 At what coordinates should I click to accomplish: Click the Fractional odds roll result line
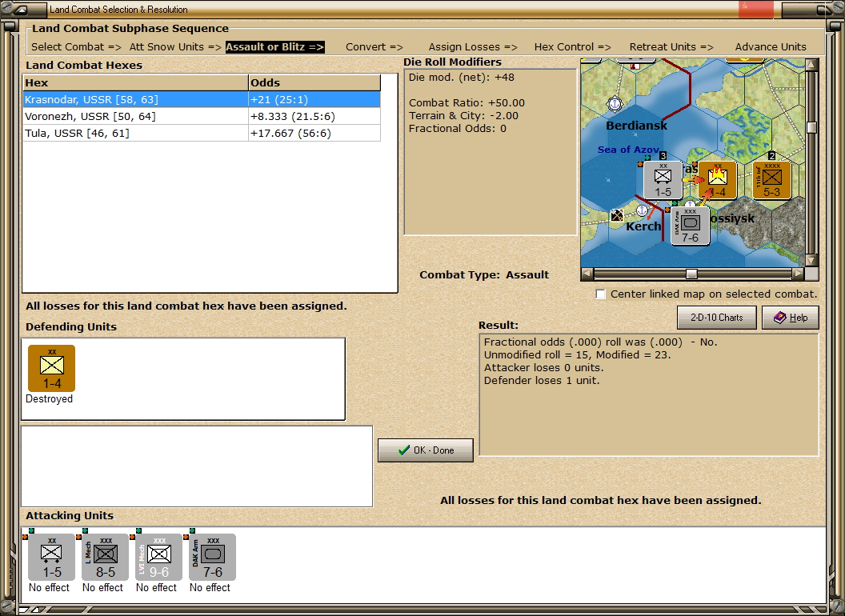coord(600,342)
